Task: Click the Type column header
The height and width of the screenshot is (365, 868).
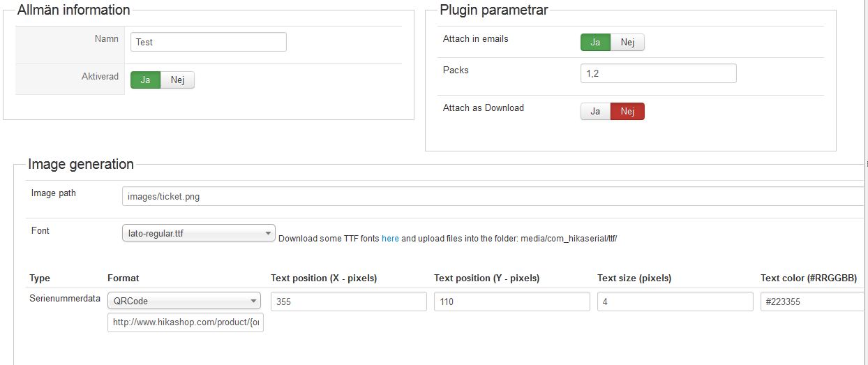Action: coord(40,278)
